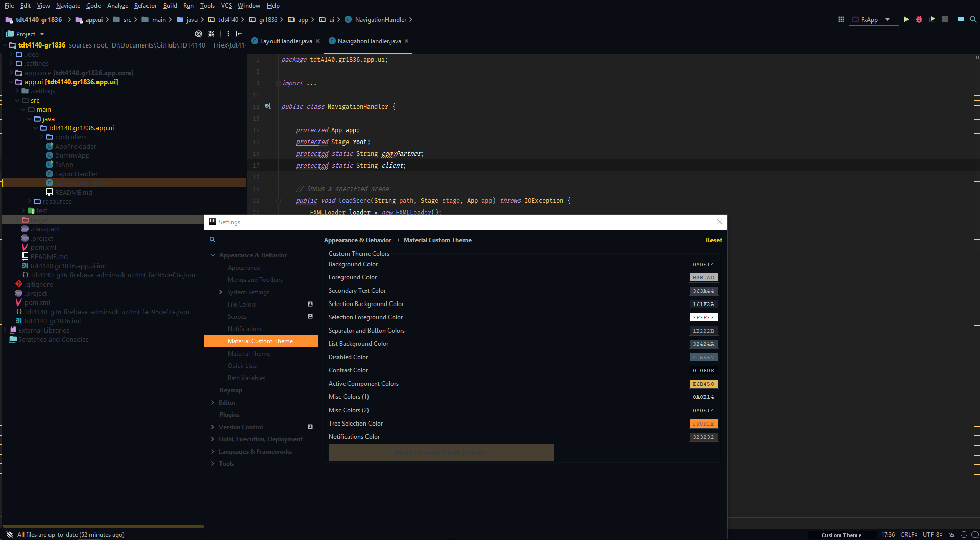Click the 17:36 caret position in status bar
The width and height of the screenshot is (980, 540).
888,535
